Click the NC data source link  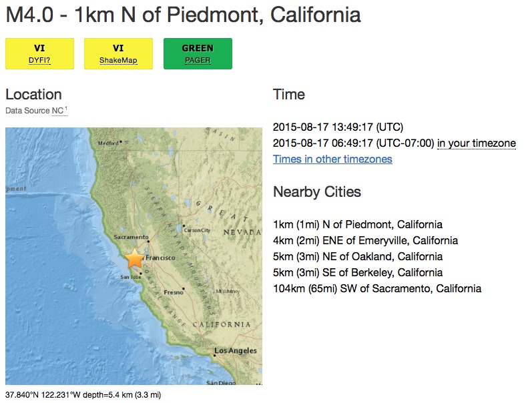[57, 111]
